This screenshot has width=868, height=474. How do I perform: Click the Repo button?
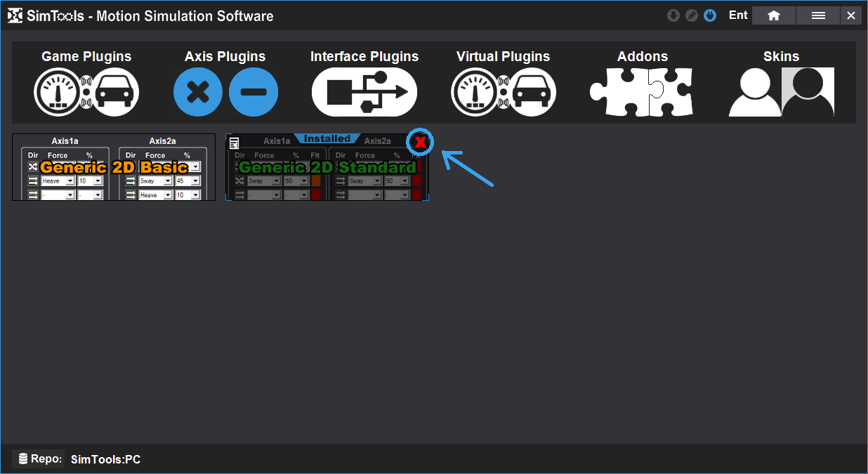tap(39, 459)
